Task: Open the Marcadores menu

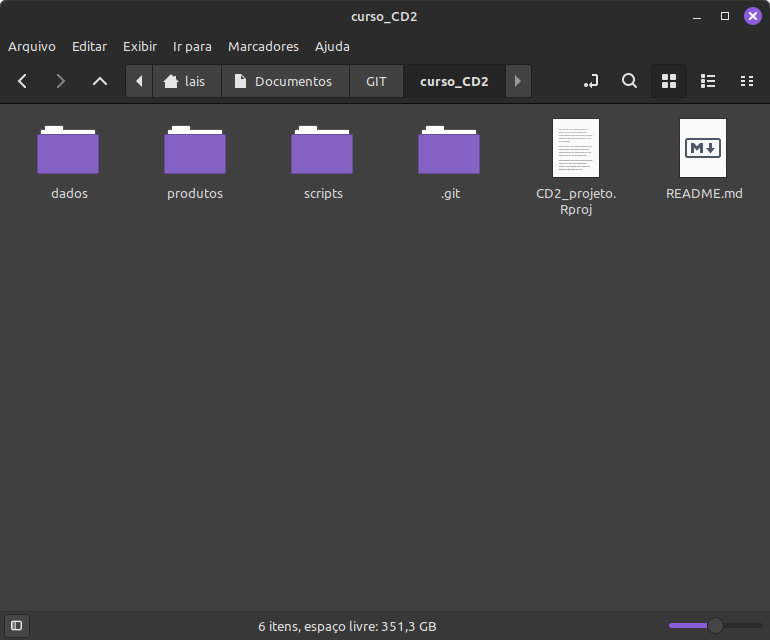Action: (263, 47)
